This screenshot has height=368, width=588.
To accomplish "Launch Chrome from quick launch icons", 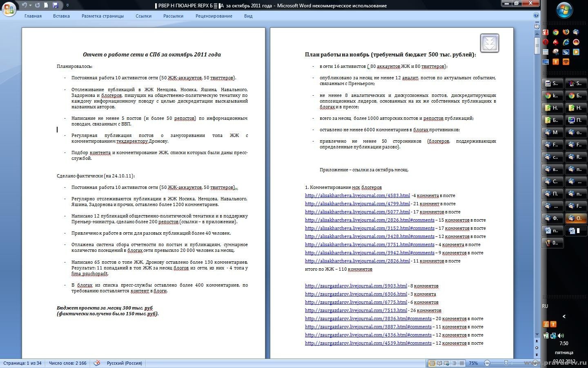I will 556,32.
